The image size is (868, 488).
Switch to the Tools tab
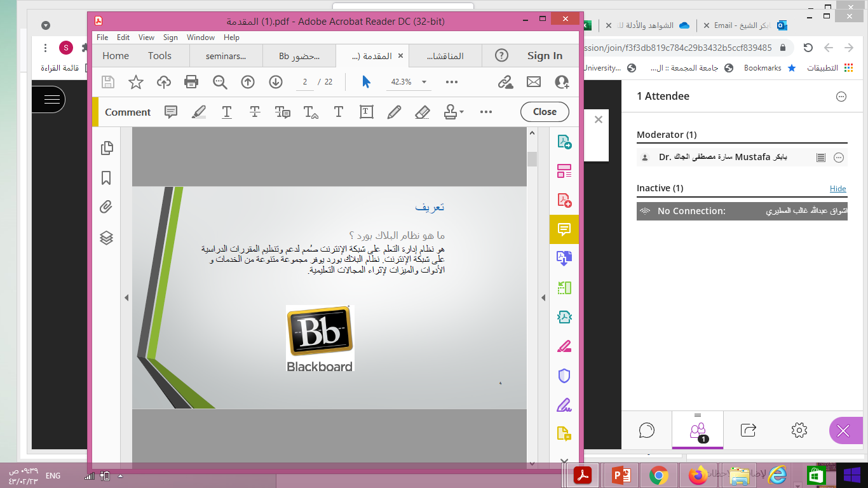pyautogui.click(x=160, y=56)
